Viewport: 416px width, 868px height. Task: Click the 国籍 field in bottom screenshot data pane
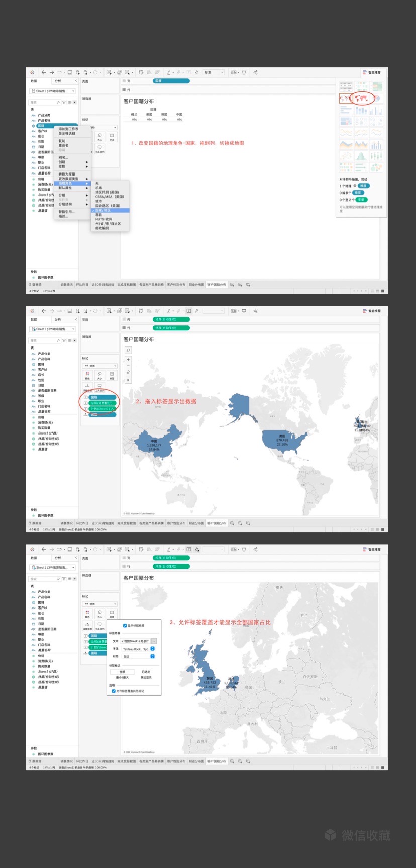pyautogui.click(x=41, y=602)
